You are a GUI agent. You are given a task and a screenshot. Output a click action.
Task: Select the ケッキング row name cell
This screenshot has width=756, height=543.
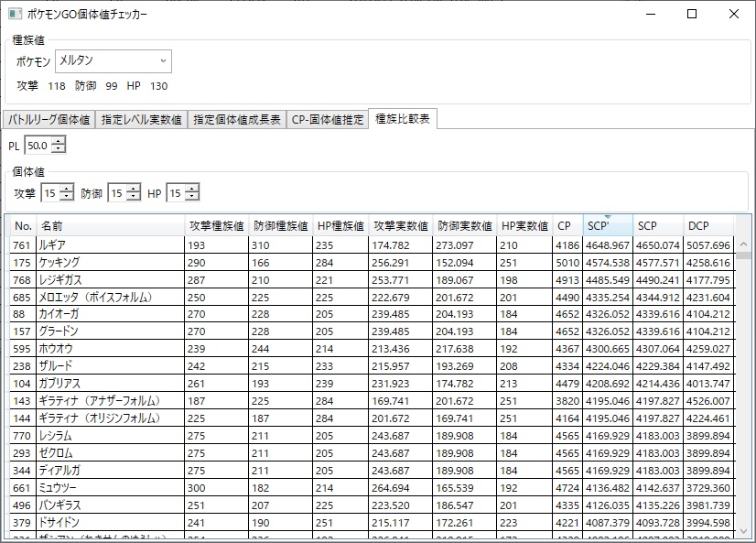click(x=111, y=262)
